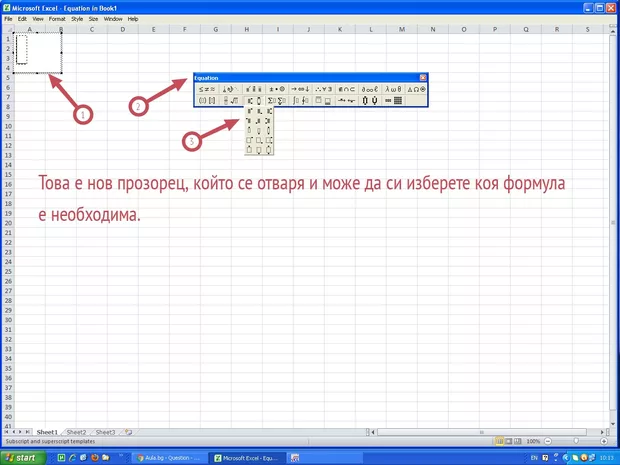Open the Window menu
620x465 pixels.
coord(113,19)
